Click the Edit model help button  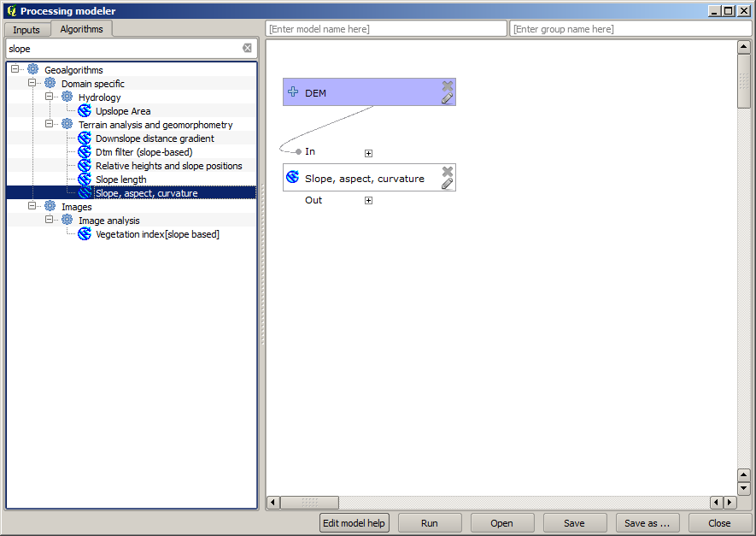(x=354, y=523)
